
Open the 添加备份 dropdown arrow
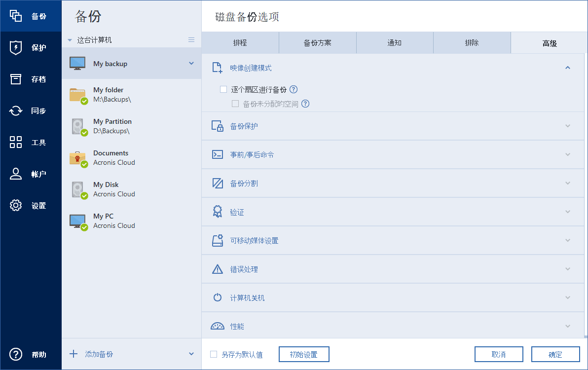pos(191,354)
